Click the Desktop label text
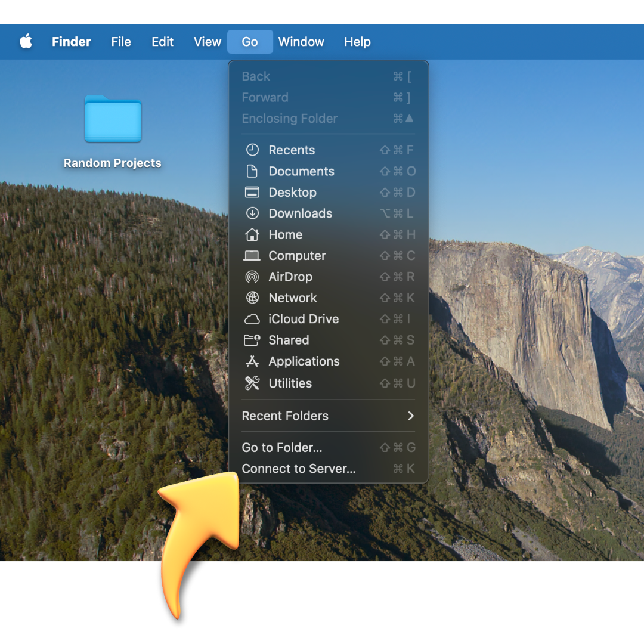 [x=292, y=192]
